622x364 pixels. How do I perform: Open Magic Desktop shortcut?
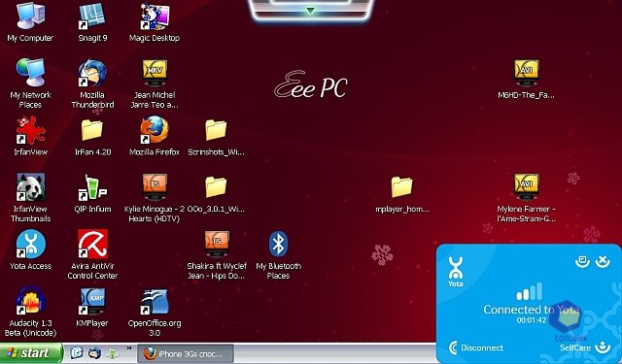click(155, 21)
